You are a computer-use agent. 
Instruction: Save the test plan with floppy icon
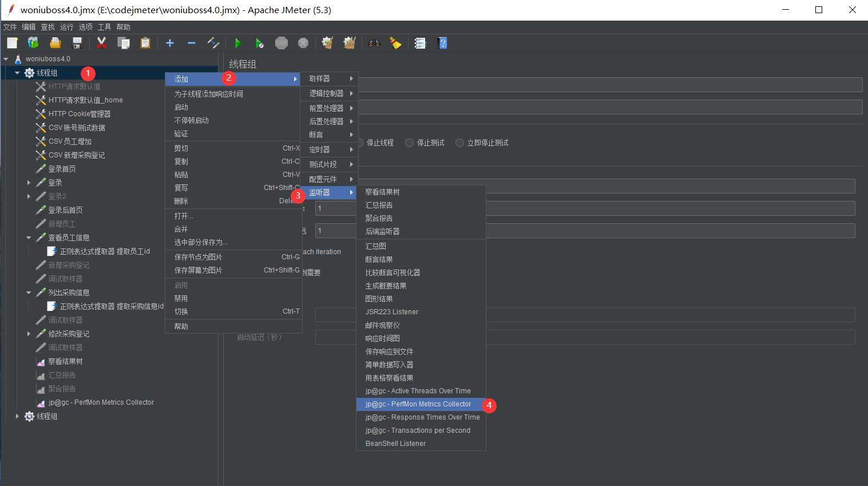click(77, 43)
